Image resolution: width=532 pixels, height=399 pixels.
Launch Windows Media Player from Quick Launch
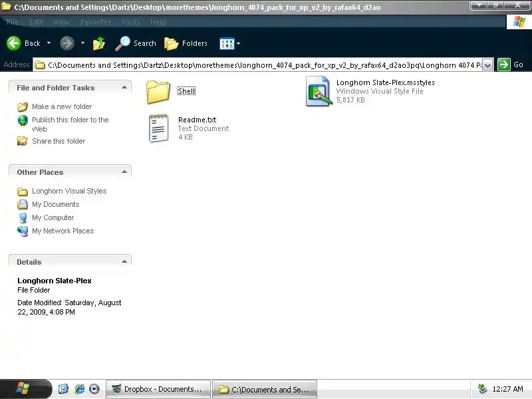point(94,389)
